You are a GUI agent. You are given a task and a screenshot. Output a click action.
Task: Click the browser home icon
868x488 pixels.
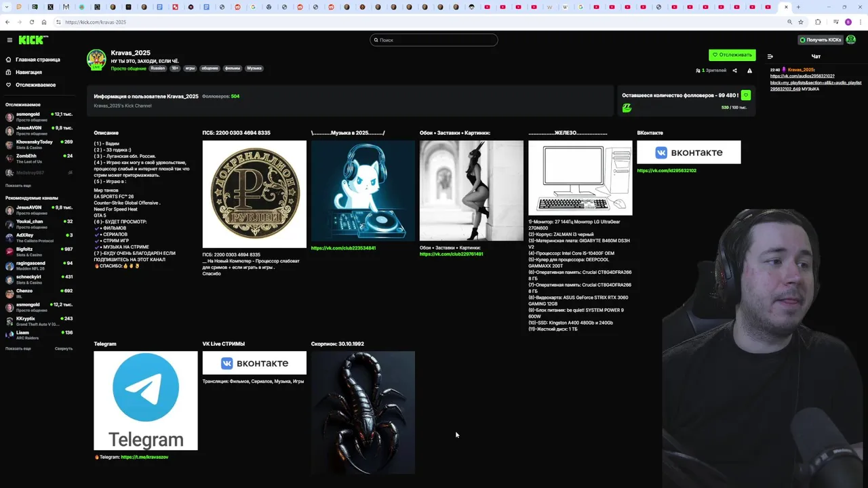click(44, 22)
